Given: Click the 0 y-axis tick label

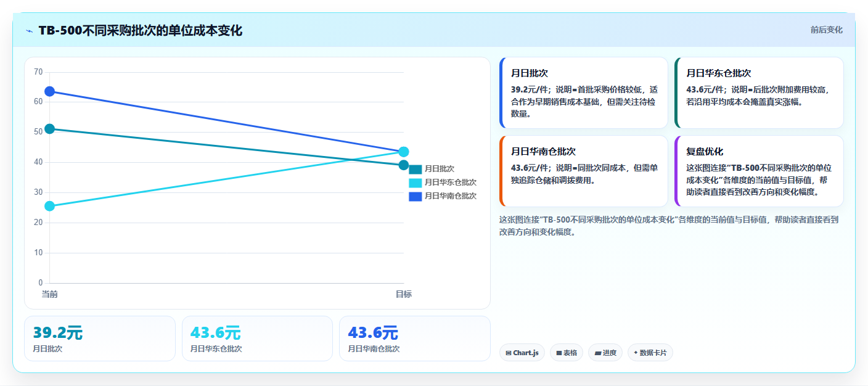Looking at the screenshot, I should click(x=41, y=283).
